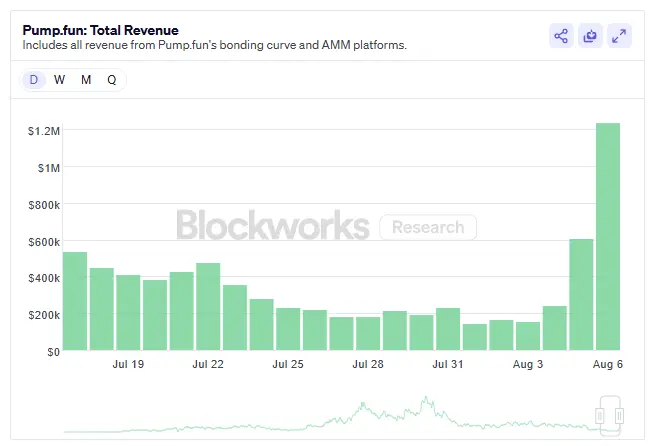Viewport: 651px width, 446px height.
Task: Click the $400k axis label
Action: pos(44,278)
